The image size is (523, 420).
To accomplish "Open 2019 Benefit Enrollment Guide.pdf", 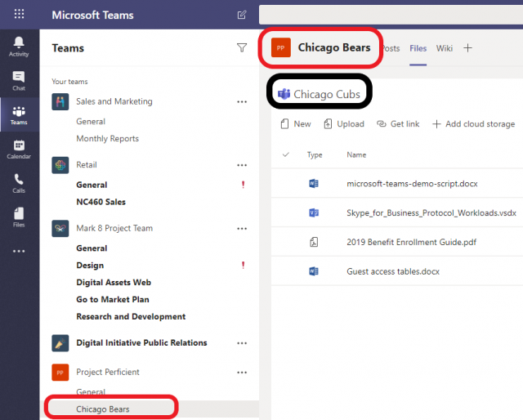I will tap(411, 242).
